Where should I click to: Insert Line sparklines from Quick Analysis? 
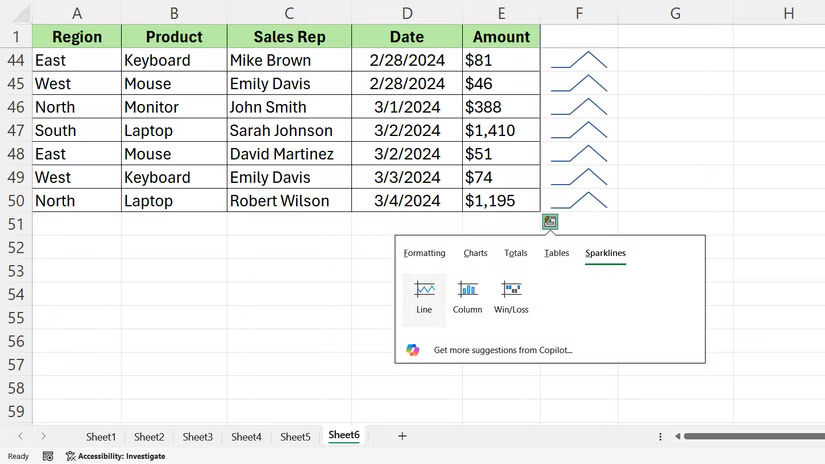coord(425,296)
